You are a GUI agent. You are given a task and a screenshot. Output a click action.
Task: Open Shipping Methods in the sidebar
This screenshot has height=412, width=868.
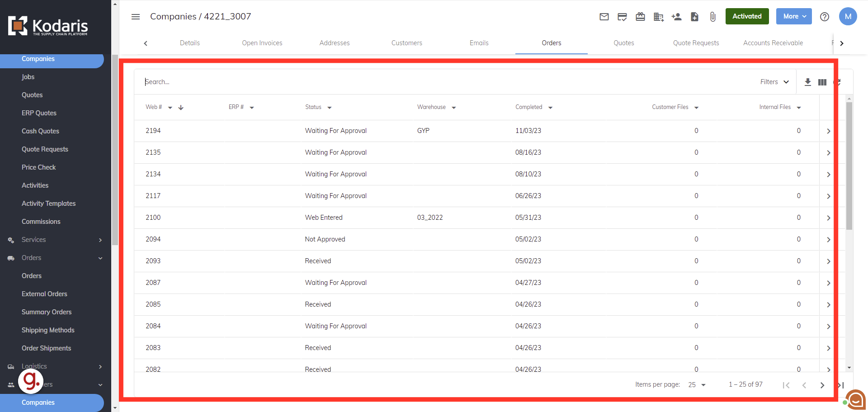click(x=48, y=330)
